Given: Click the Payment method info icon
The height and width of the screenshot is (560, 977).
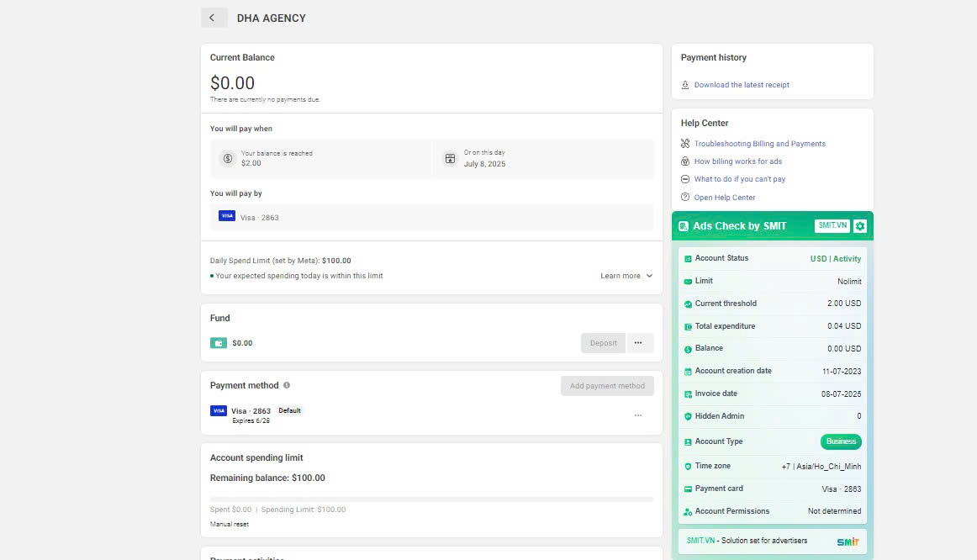Looking at the screenshot, I should (x=287, y=386).
